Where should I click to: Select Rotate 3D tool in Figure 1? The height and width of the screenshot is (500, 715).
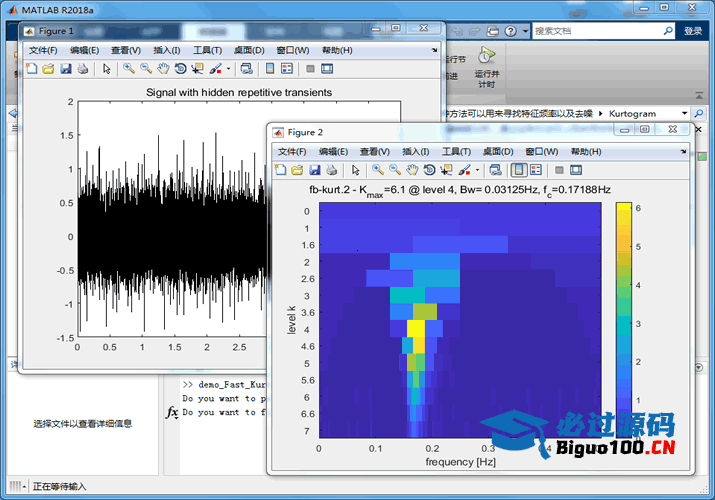coord(181,69)
